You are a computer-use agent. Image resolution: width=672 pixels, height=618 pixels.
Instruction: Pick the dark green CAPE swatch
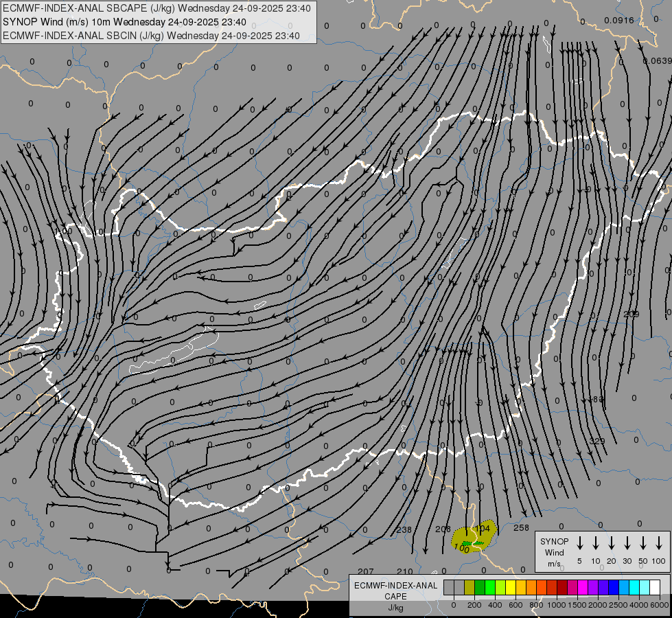(x=480, y=587)
